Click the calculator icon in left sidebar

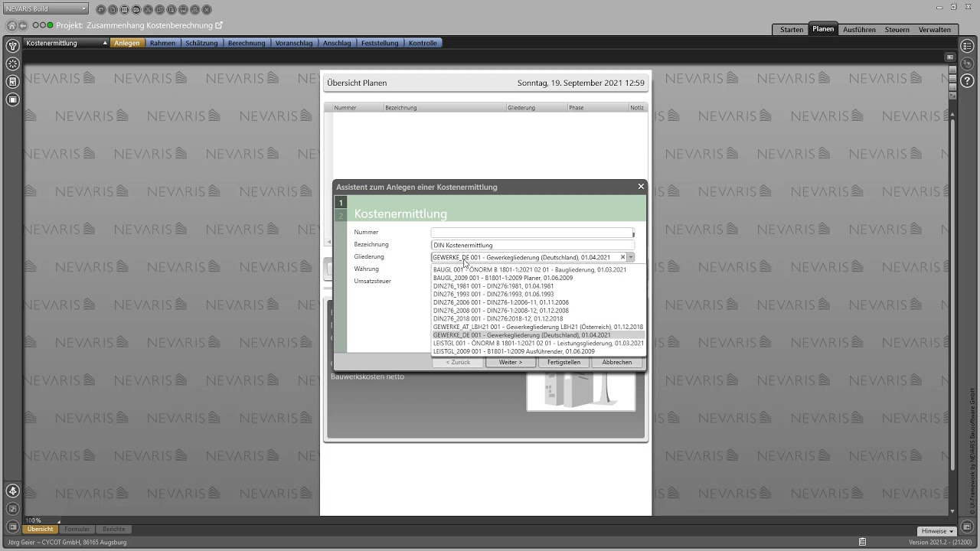[12, 81]
